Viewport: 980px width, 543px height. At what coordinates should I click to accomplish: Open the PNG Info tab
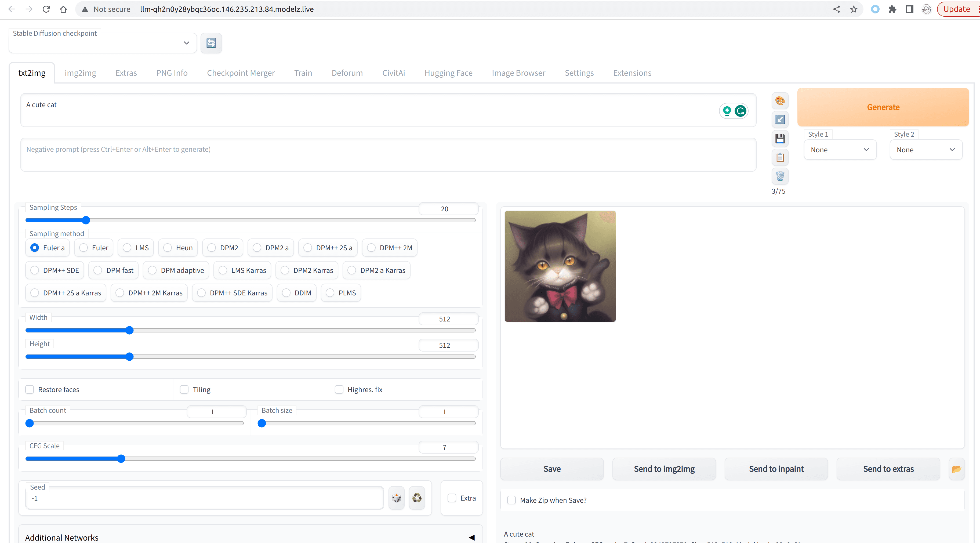click(172, 73)
